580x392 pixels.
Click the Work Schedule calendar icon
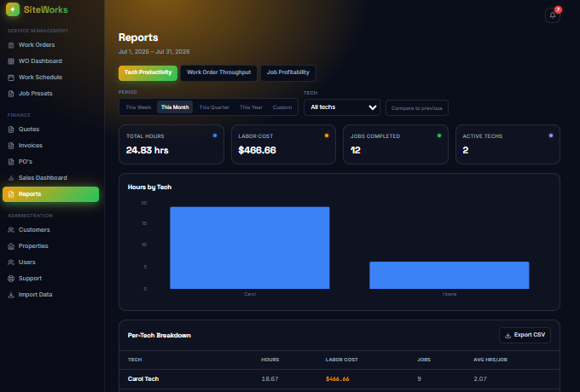coord(11,78)
